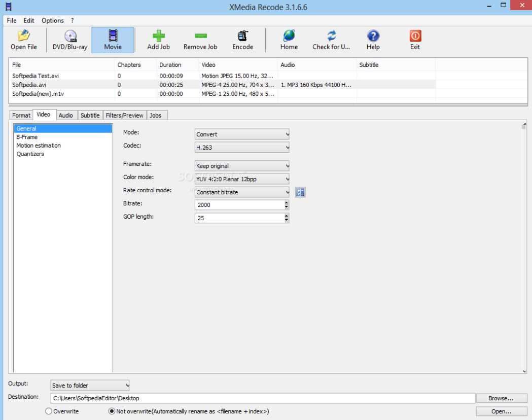Open Help with the question mark icon
Image resolution: width=532 pixels, height=420 pixels.
[373, 40]
